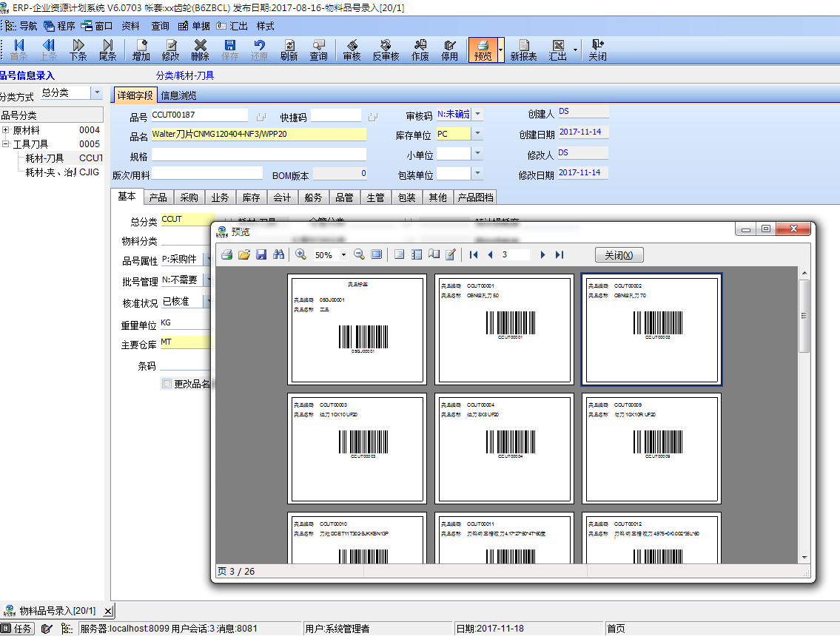
Task: Save the previewed report with floppy icon
Action: click(x=261, y=255)
